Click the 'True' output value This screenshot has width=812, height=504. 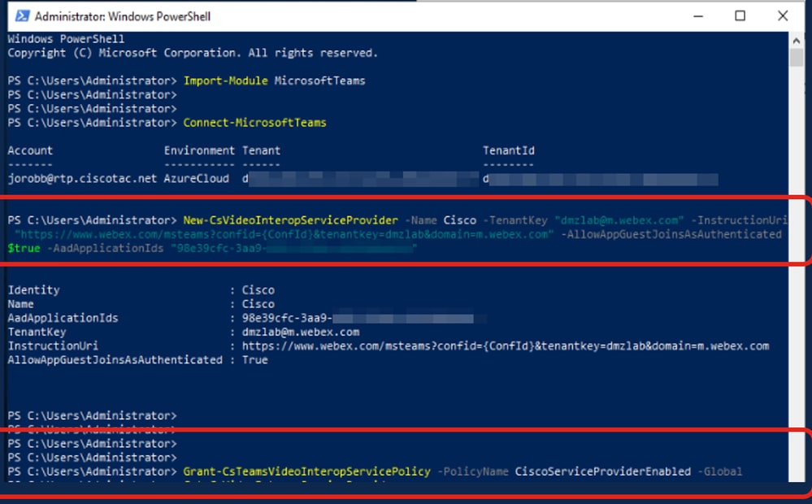pyautogui.click(x=254, y=360)
